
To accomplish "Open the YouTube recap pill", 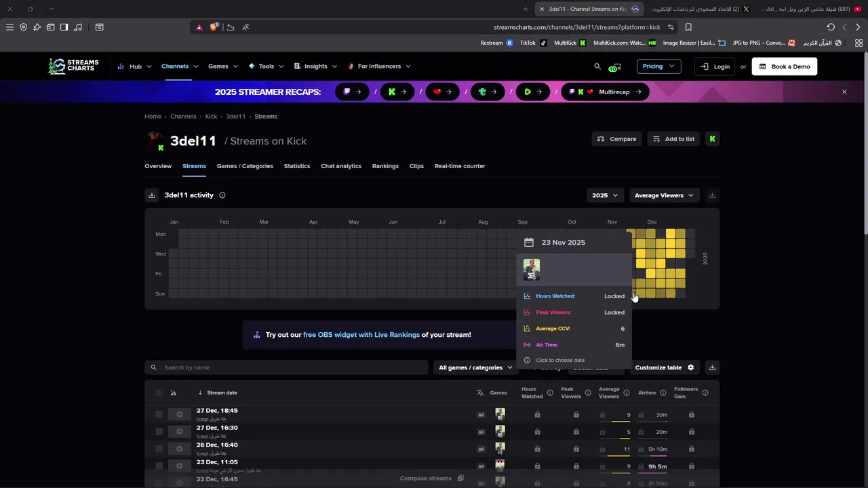I will click(x=443, y=91).
